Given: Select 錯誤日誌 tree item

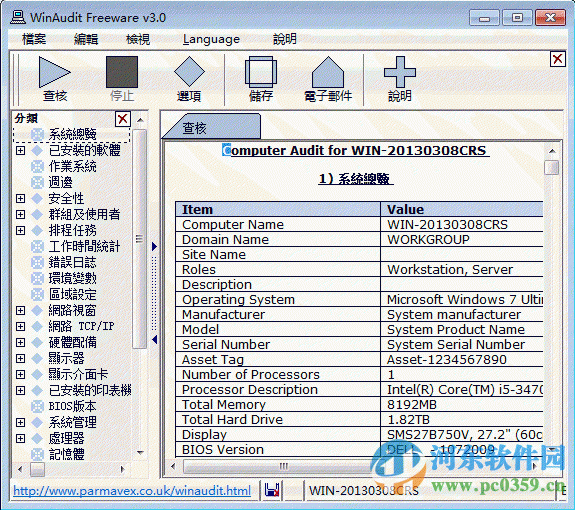Looking at the screenshot, I should pos(73,262).
